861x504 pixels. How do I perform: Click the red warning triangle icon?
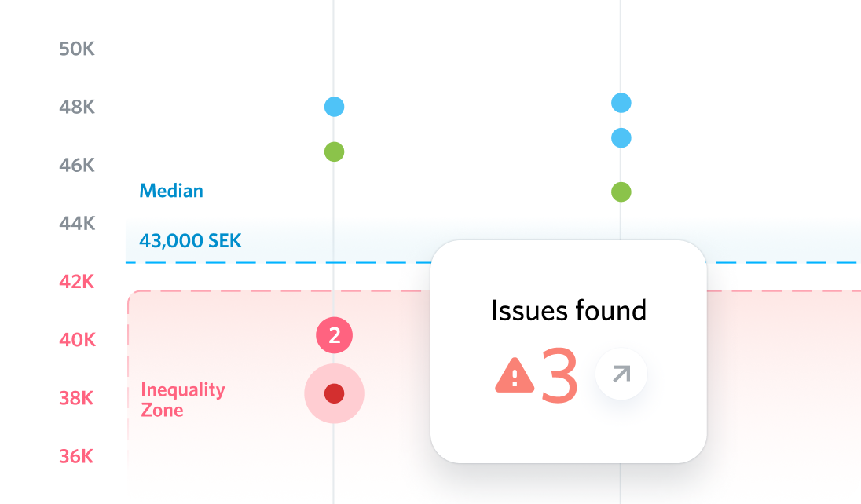pos(515,375)
